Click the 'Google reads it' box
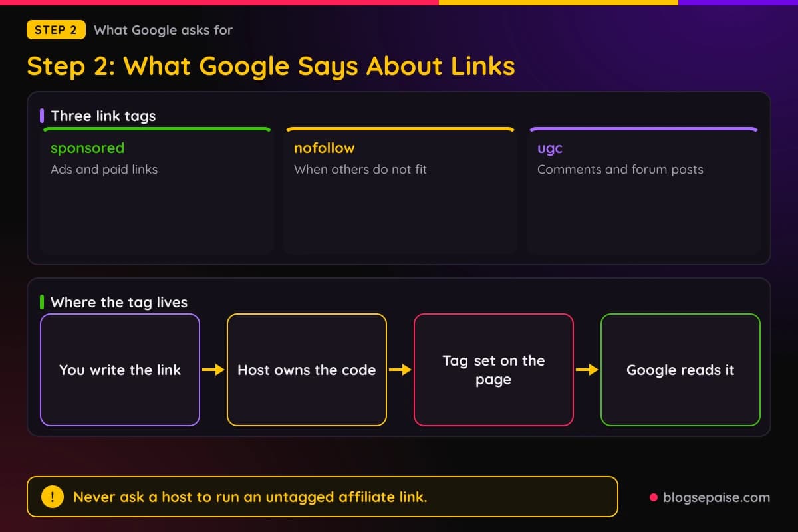The width and height of the screenshot is (798, 532). [680, 370]
